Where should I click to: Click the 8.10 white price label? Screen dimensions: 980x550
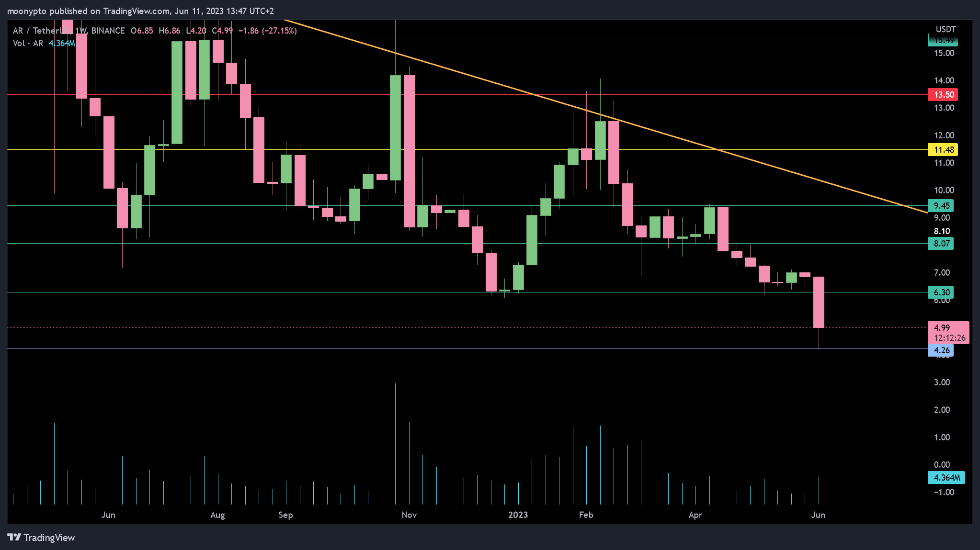[942, 231]
